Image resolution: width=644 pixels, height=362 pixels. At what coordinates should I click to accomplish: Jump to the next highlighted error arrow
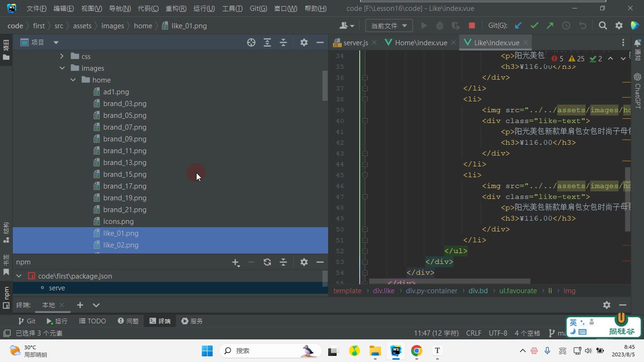click(x=623, y=58)
